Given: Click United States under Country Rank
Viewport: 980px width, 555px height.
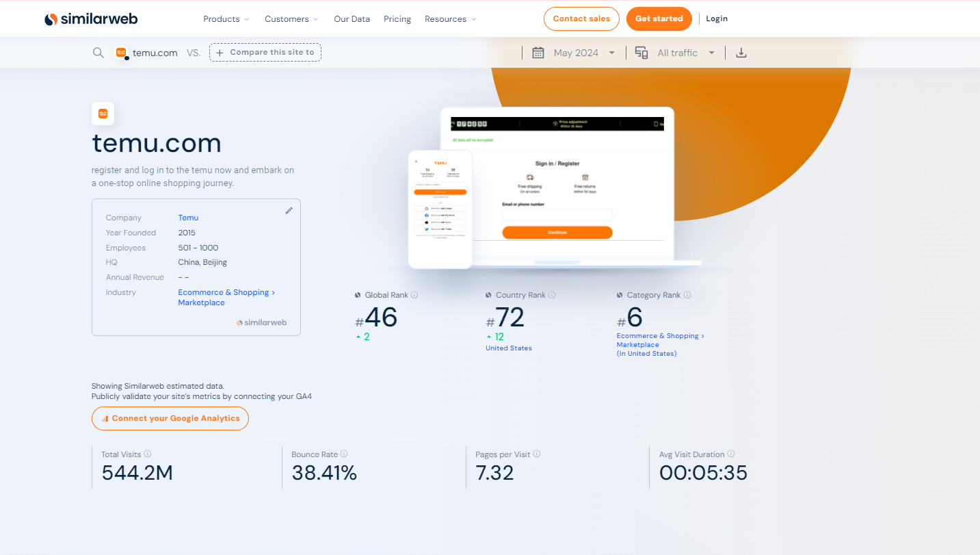Looking at the screenshot, I should [509, 348].
